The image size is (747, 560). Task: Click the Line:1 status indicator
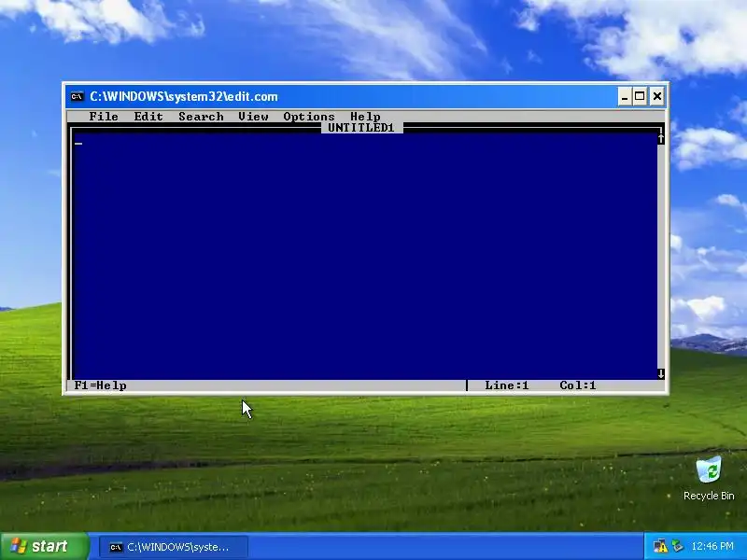(506, 385)
